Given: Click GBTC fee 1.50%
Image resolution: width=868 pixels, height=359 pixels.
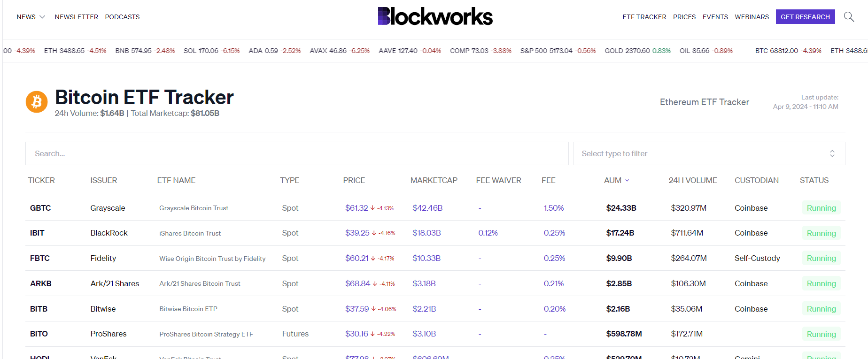Looking at the screenshot, I should pyautogui.click(x=554, y=208).
